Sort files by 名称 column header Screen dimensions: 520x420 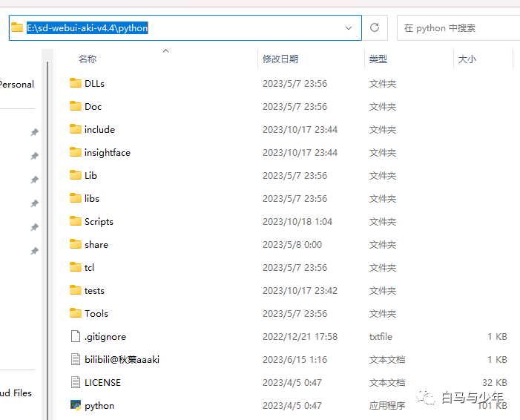click(x=88, y=59)
